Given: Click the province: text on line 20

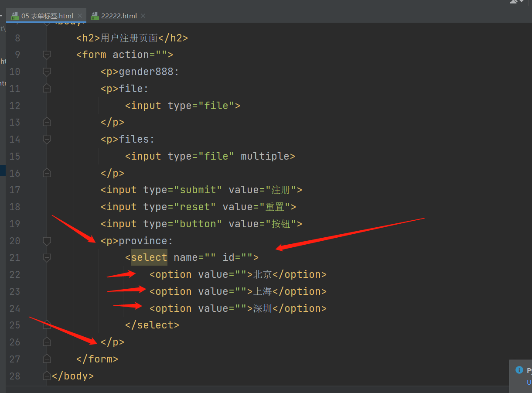Looking at the screenshot, I should 146,241.
